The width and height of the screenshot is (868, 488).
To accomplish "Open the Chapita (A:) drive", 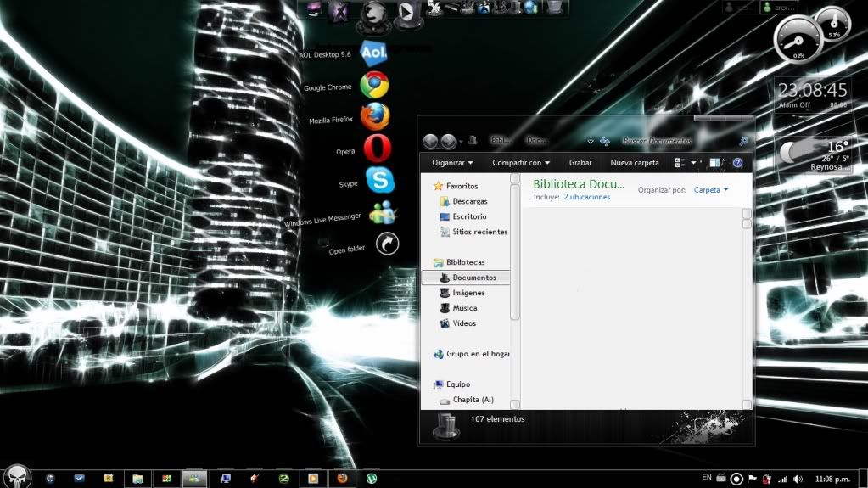I will [467, 400].
